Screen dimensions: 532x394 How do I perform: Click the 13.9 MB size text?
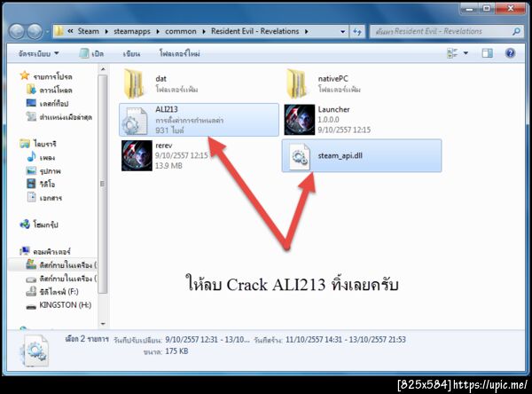(x=168, y=166)
